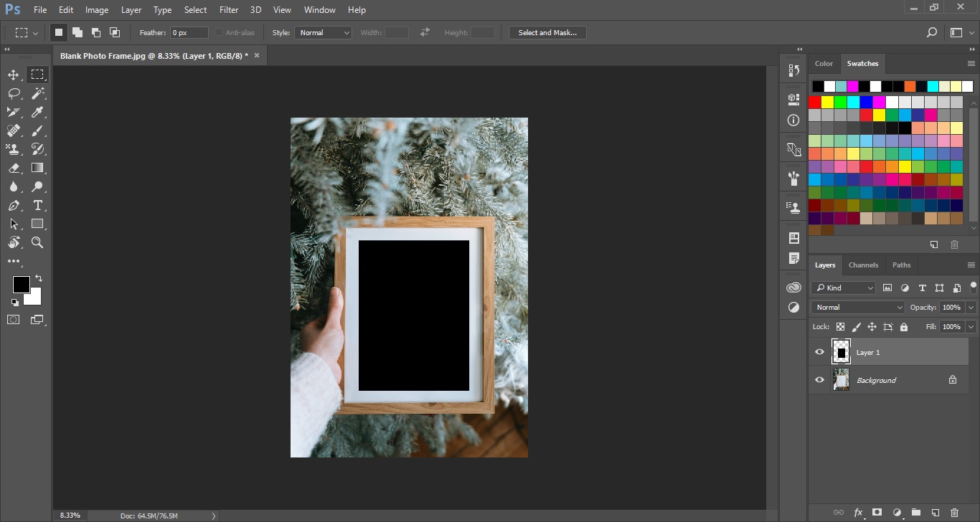Screen dimensions: 980x522
Task: Enable the Anti-alias option
Action: click(217, 32)
